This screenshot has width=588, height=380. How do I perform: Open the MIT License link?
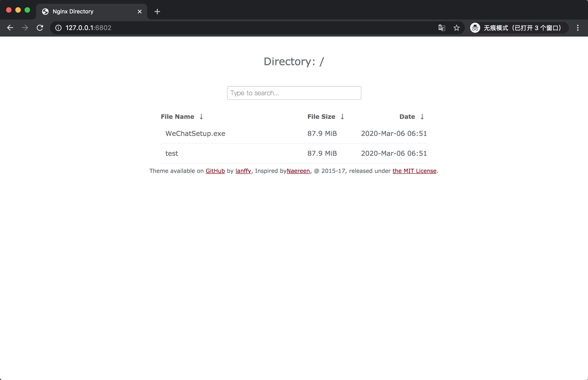coord(414,171)
